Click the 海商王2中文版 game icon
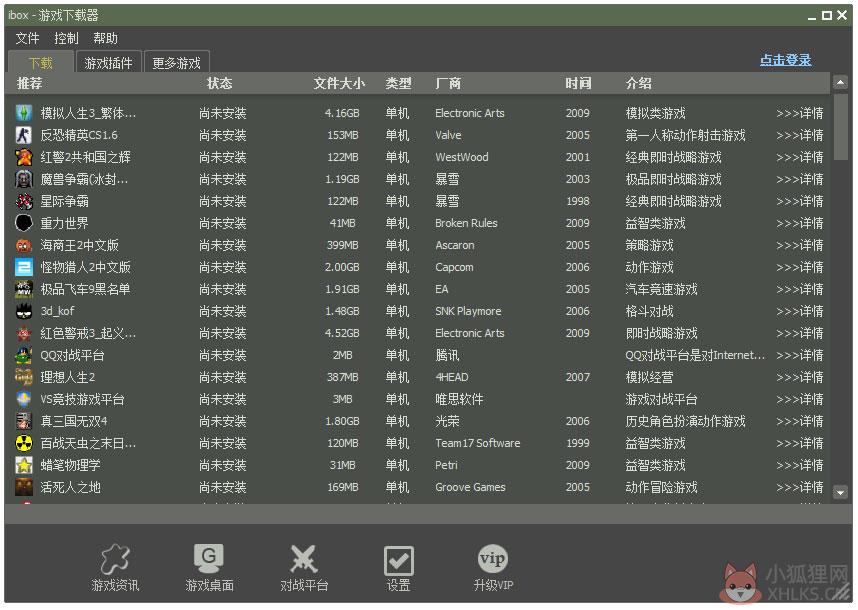 pos(24,245)
